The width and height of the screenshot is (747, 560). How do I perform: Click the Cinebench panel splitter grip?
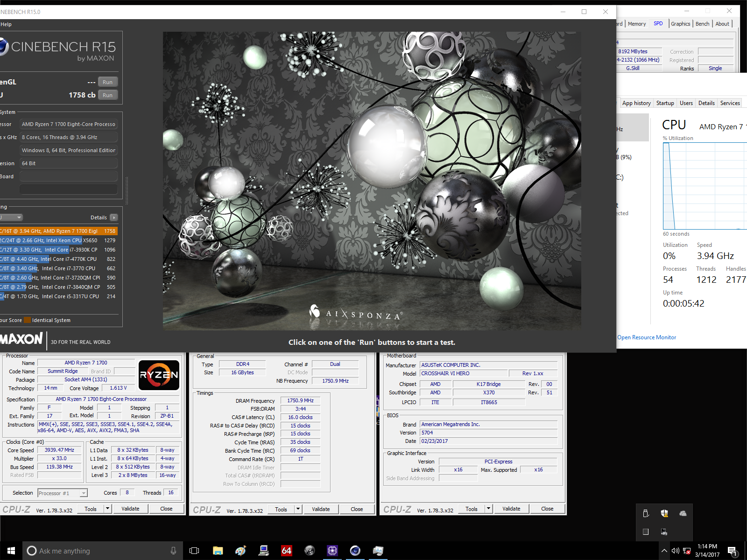click(x=127, y=190)
